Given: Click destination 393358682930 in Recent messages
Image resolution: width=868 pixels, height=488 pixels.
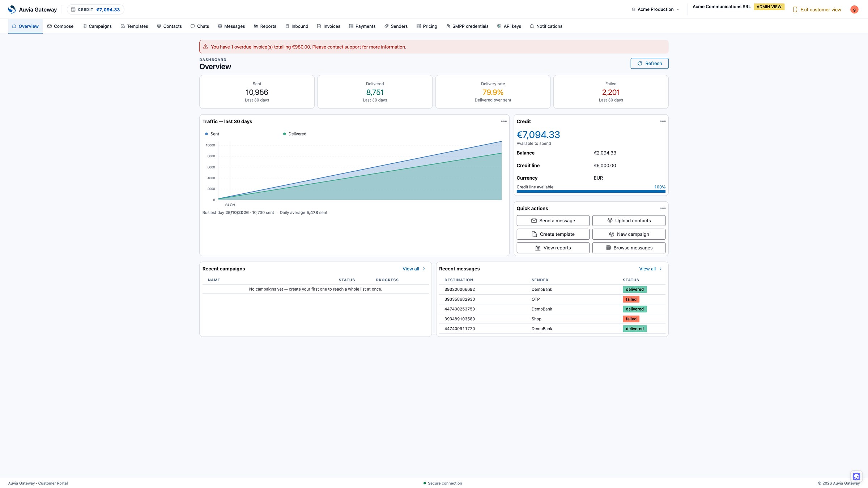Looking at the screenshot, I should click(x=460, y=299).
